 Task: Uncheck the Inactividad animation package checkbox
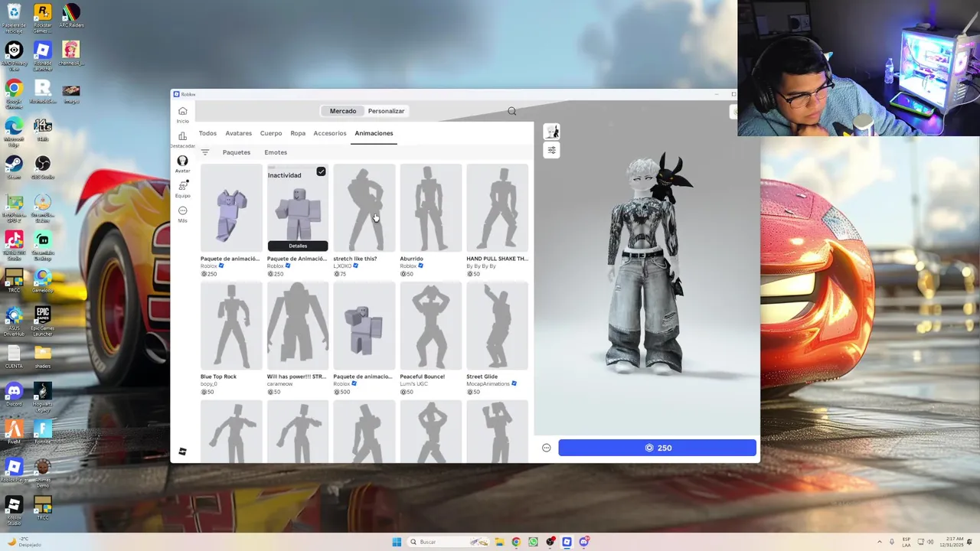[x=321, y=171]
